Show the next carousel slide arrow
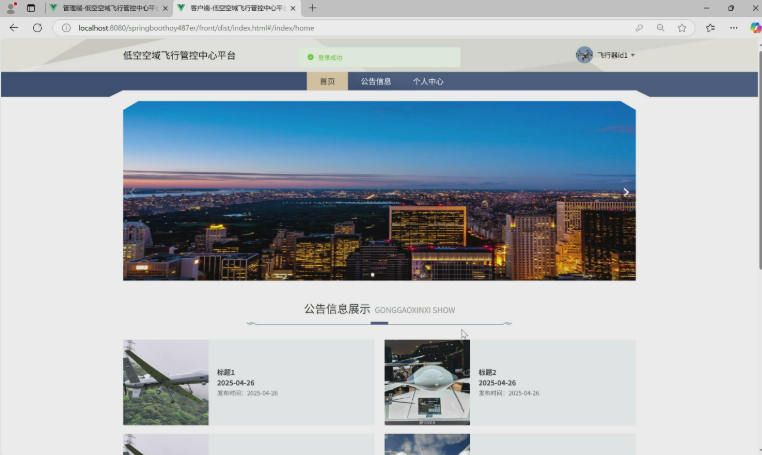762x455 pixels. [626, 192]
